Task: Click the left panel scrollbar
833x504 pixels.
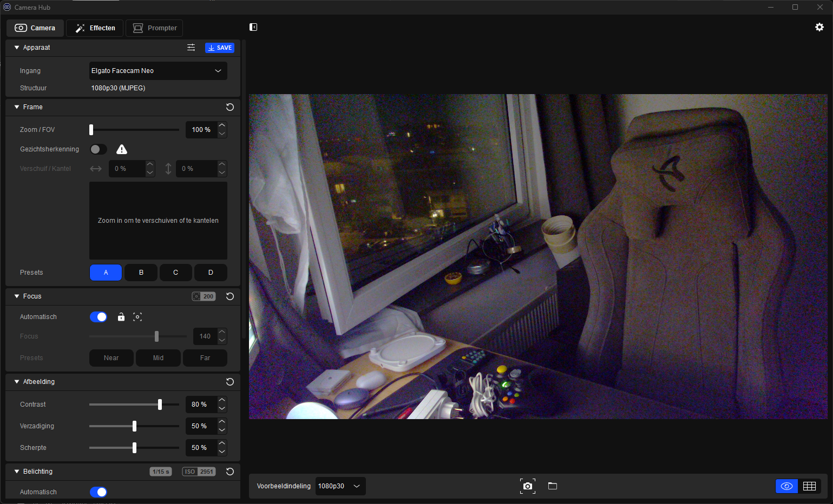Action: (244, 189)
